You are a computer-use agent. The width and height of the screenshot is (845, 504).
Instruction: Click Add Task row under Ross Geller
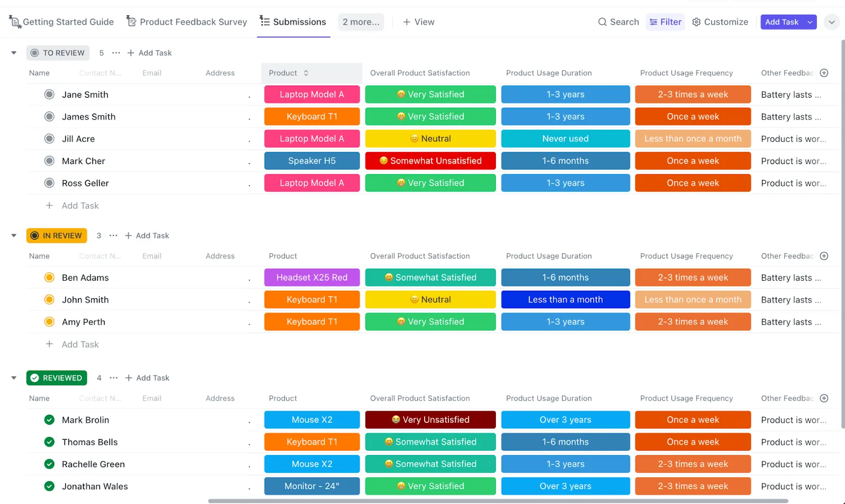[x=72, y=206]
